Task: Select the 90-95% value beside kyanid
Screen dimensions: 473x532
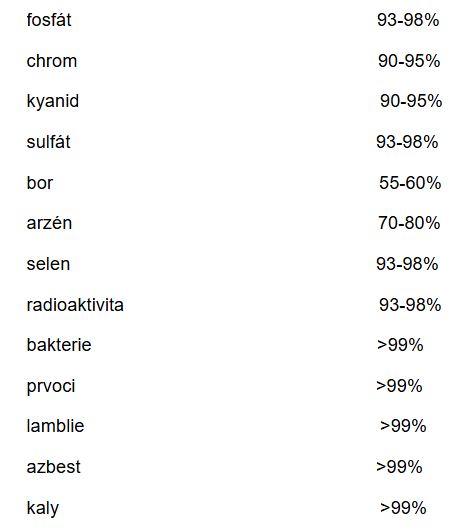Action: tap(411, 101)
